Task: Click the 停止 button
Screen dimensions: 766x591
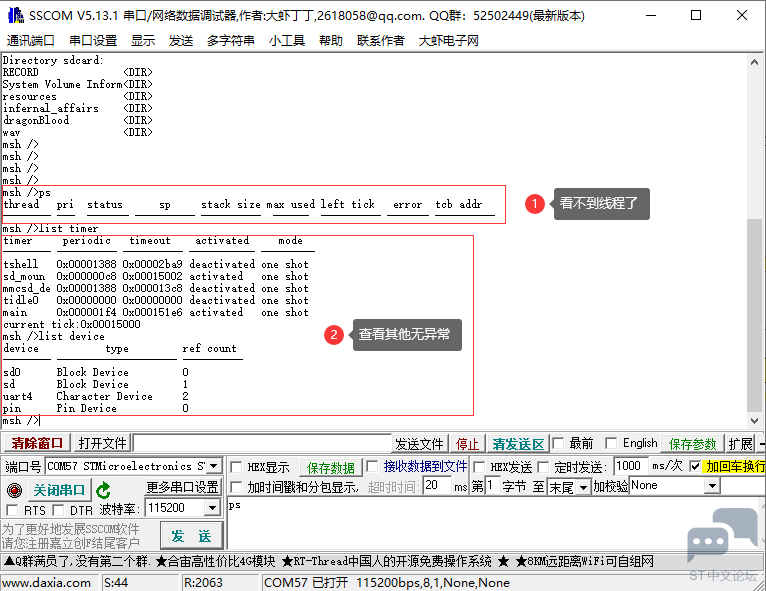Action: [467, 444]
